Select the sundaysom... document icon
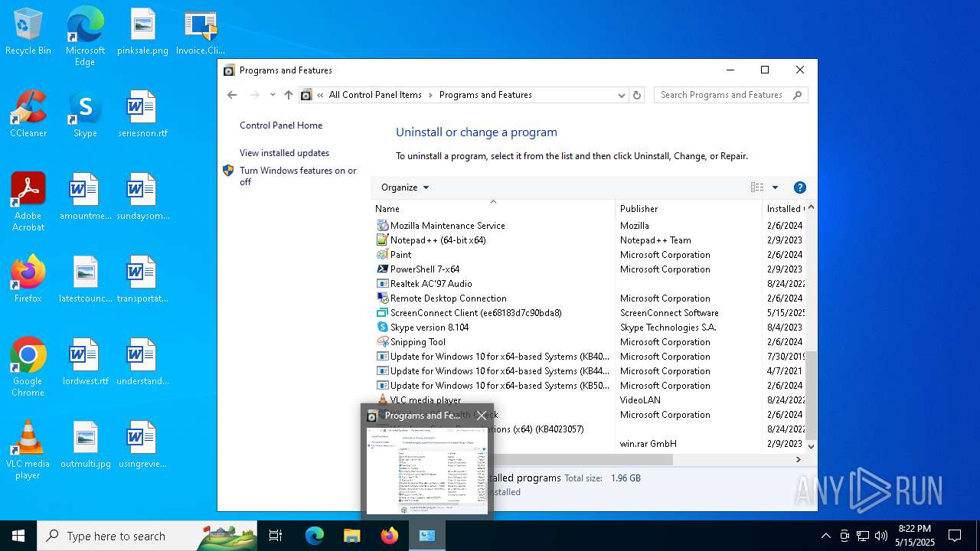Viewport: 980px width, 551px height. click(x=142, y=197)
